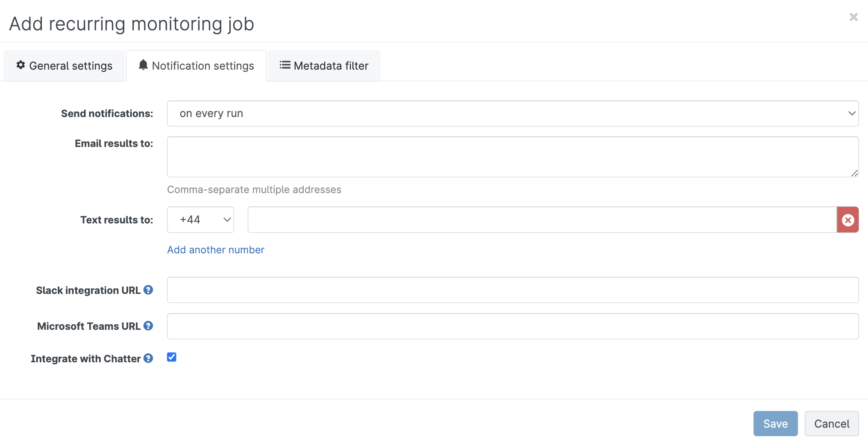Click the Cancel button
This screenshot has width=868, height=446.
(831, 424)
